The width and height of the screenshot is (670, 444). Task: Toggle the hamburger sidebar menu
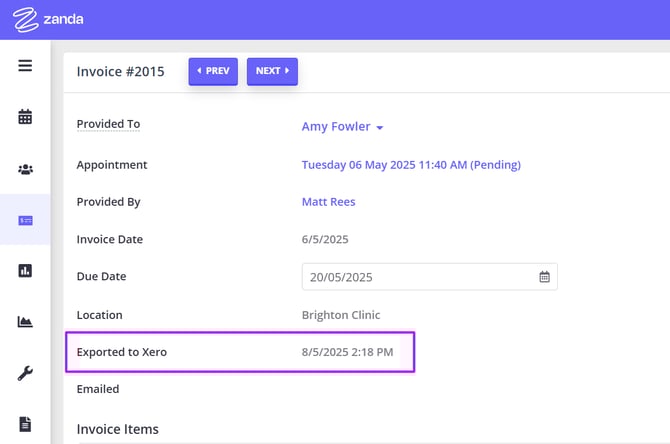tap(25, 66)
